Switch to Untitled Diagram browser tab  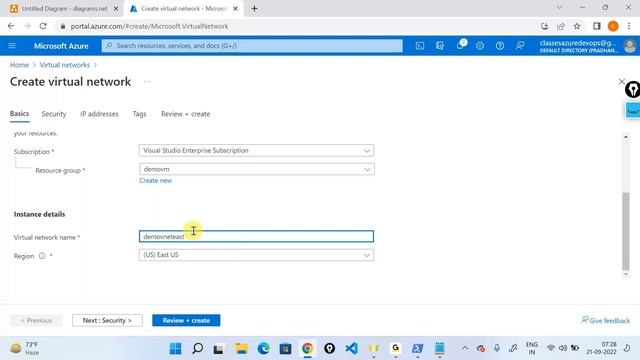[64, 9]
